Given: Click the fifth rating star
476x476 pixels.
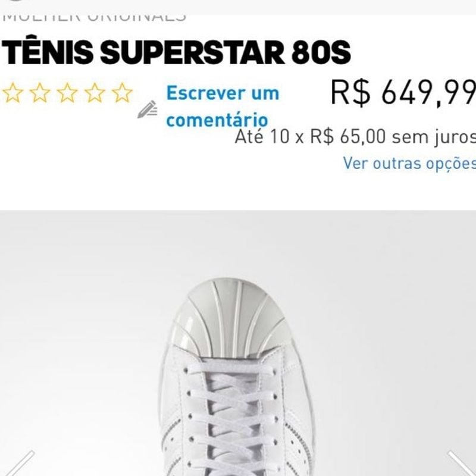Looking at the screenshot, I should [x=122, y=93].
